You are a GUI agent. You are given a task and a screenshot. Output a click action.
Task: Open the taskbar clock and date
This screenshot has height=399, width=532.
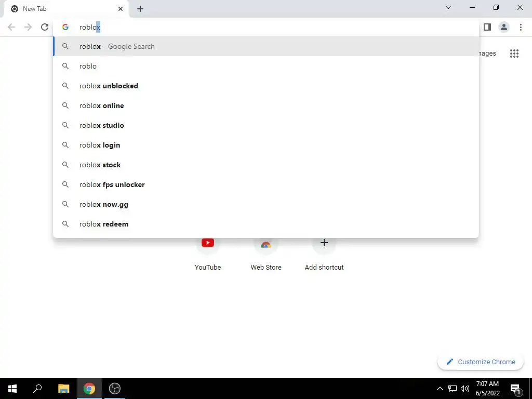487,389
